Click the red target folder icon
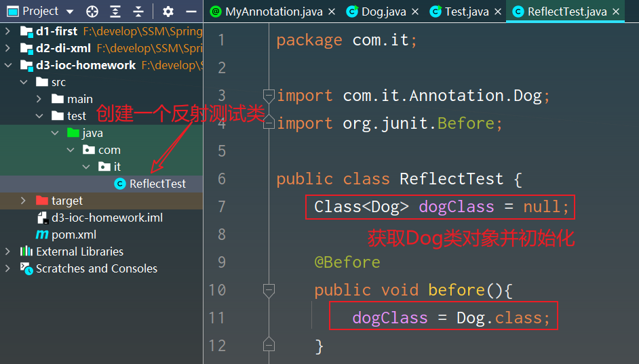This screenshot has width=639, height=364. coord(42,200)
